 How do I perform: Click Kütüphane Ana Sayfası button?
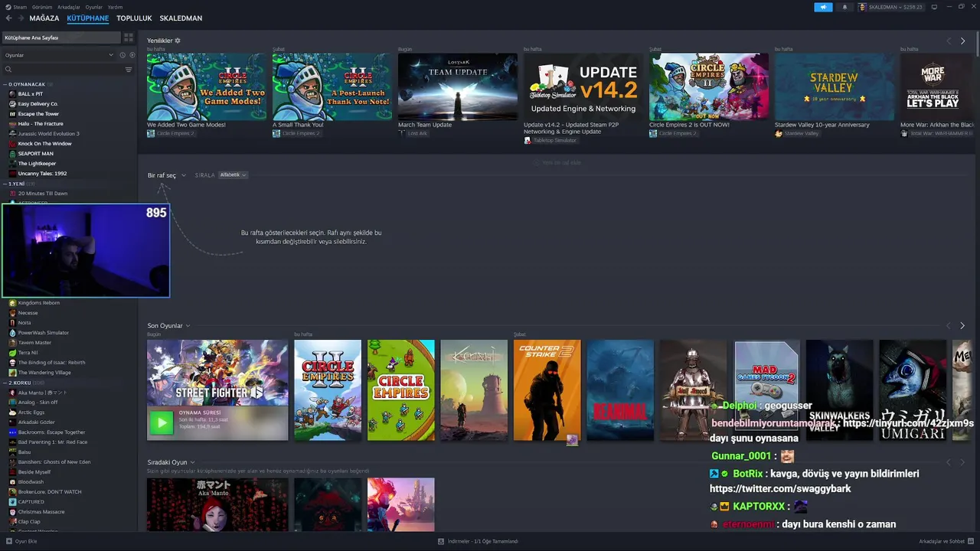click(60, 37)
